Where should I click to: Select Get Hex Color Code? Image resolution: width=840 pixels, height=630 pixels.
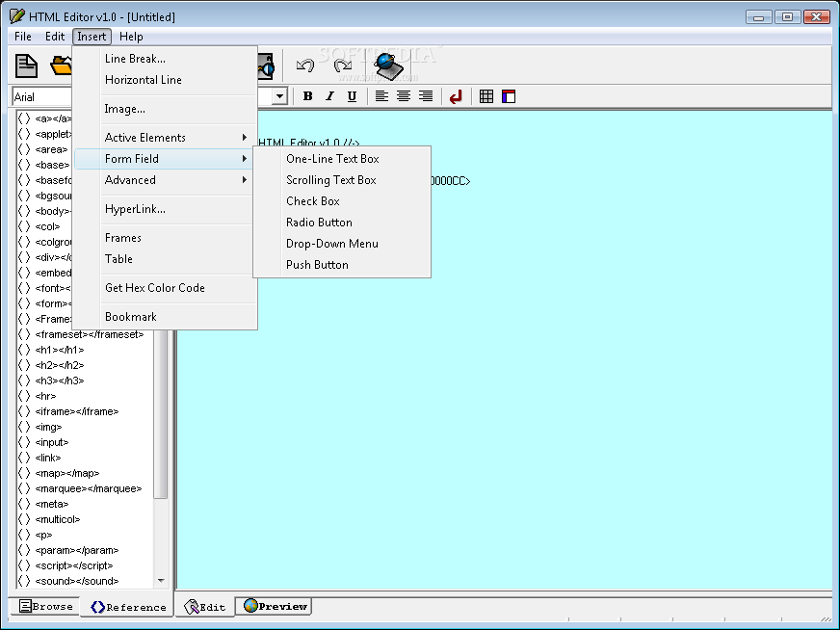(165, 288)
